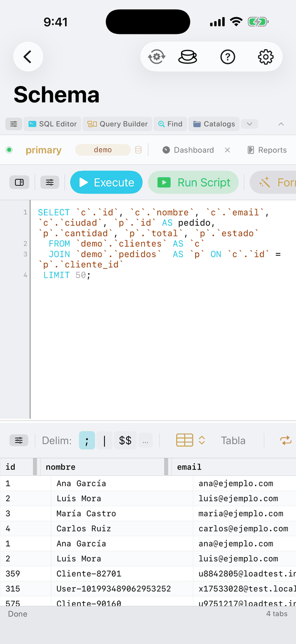Click the database cylinder icon beside demo

click(x=138, y=150)
